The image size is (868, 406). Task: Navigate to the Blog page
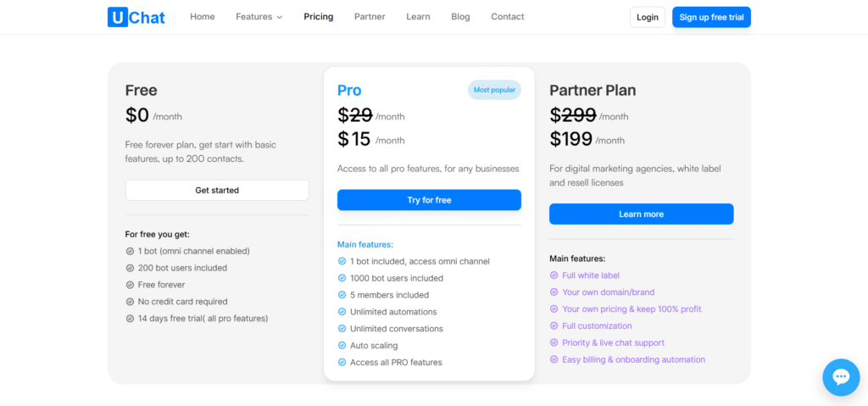460,17
